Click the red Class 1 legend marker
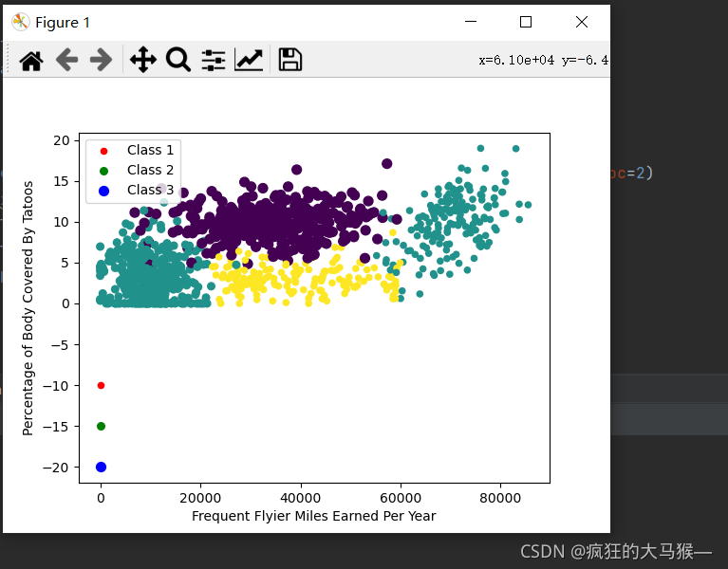The height and width of the screenshot is (569, 728). [104, 151]
